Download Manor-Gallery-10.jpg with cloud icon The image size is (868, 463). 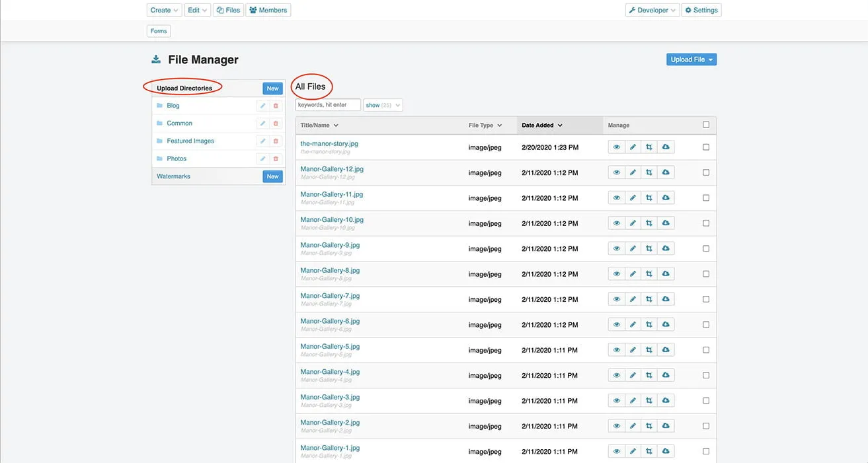point(666,223)
